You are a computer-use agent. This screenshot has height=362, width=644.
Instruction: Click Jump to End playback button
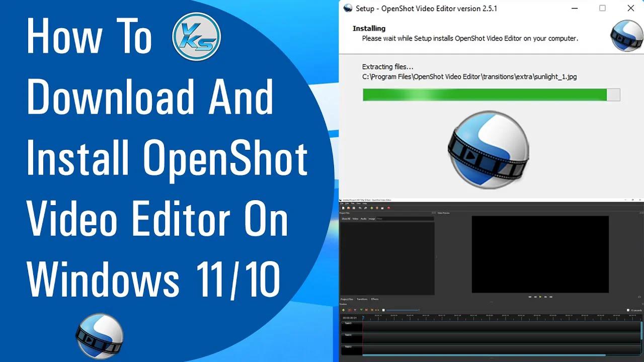click(x=551, y=297)
